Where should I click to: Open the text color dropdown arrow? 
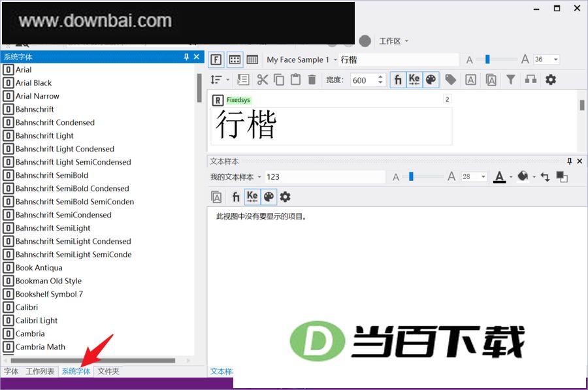tap(511, 177)
